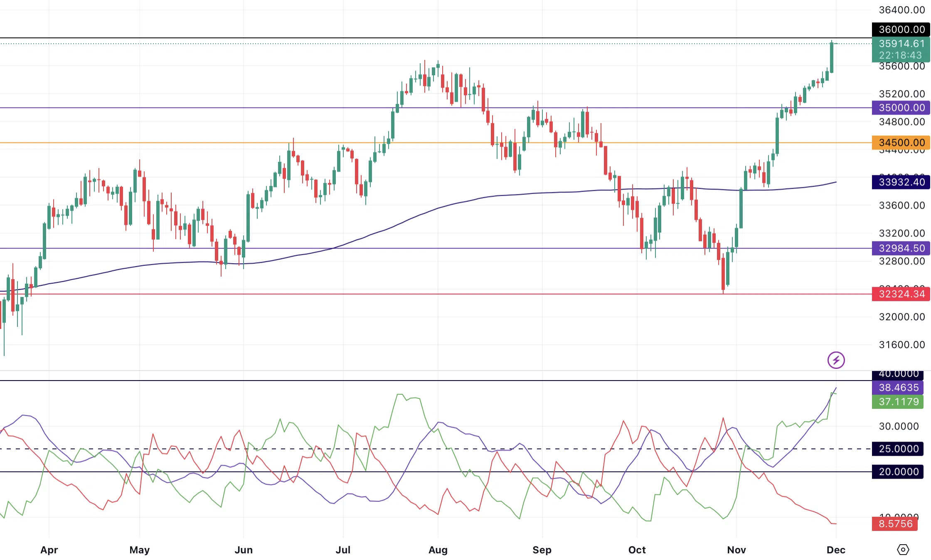Click the Dec label on time axis
Screen dimensions: 931x560
[x=836, y=550]
